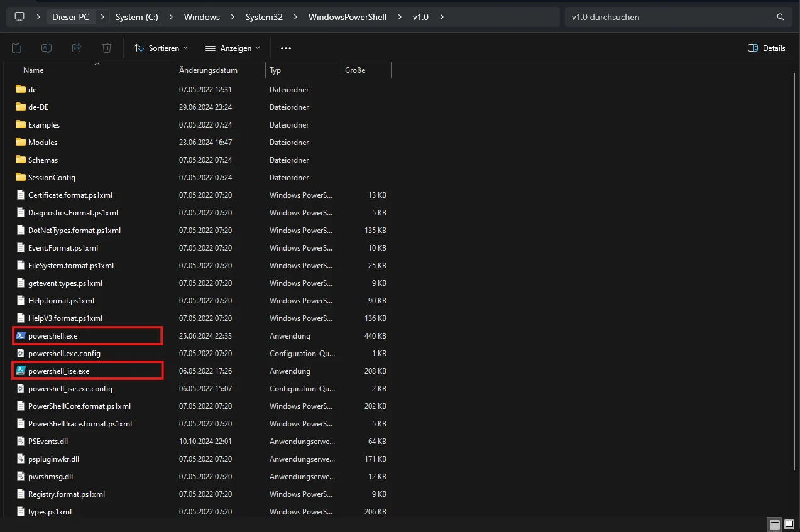The image size is (800, 532).
Task: Select the Modules folder icon
Action: coord(21,143)
